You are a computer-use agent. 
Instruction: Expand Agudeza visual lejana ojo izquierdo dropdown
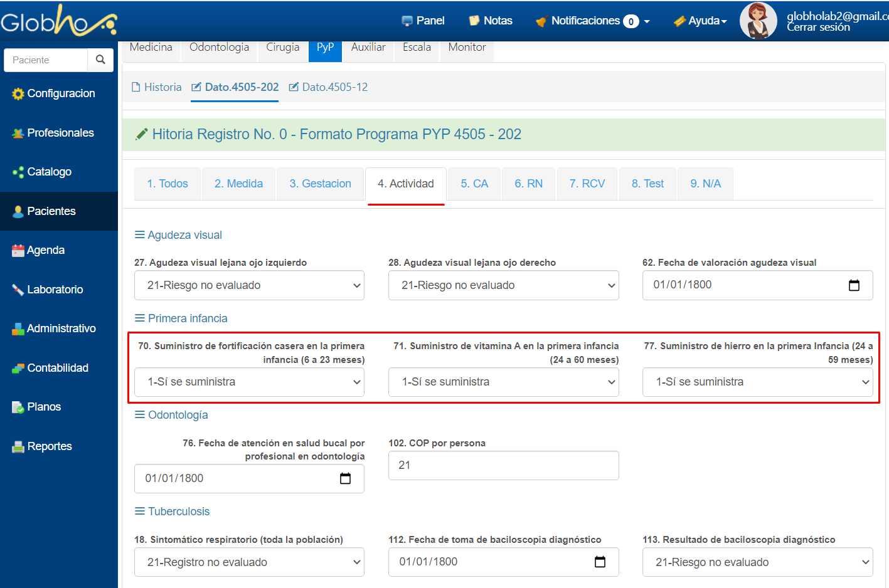coord(249,285)
